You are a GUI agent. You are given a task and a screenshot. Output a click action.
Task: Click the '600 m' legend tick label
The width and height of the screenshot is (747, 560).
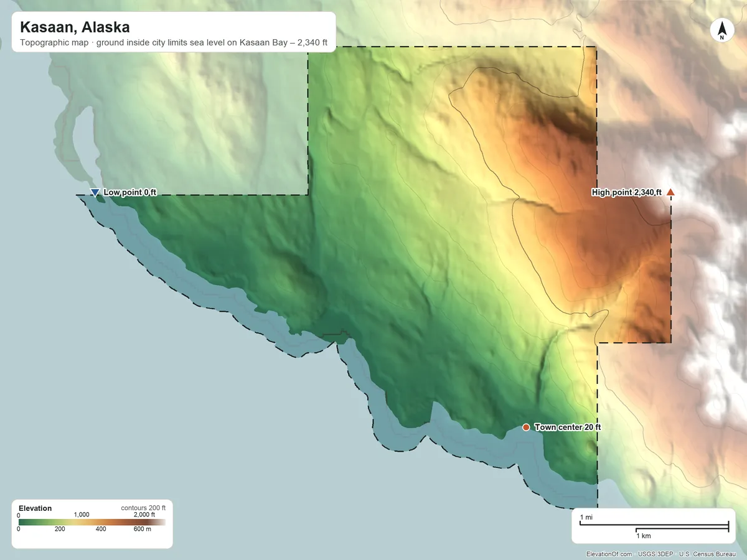click(x=143, y=530)
